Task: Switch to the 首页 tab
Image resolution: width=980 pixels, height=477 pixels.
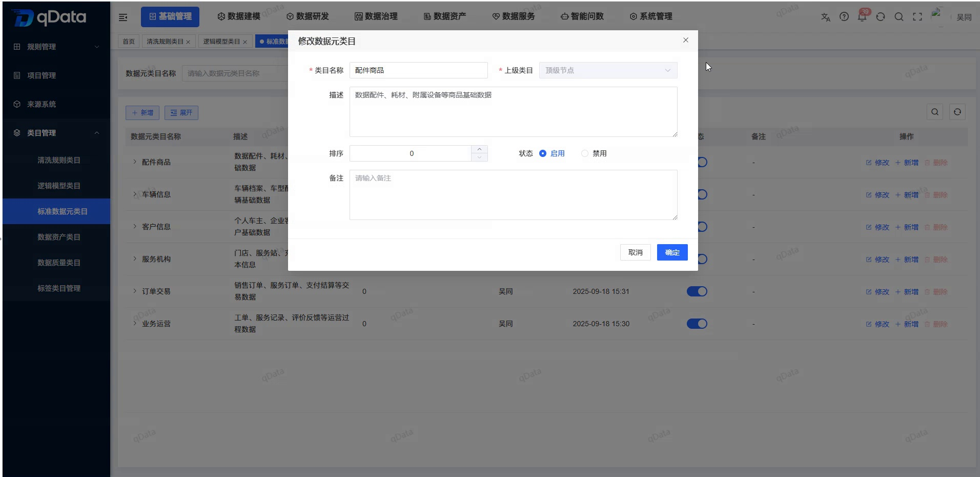Action: pos(129,42)
